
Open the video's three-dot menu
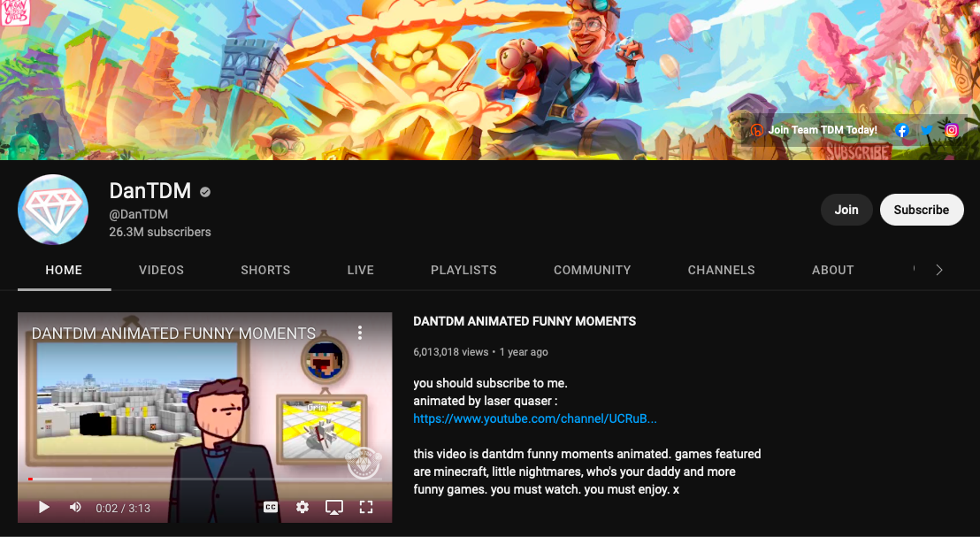(x=359, y=333)
